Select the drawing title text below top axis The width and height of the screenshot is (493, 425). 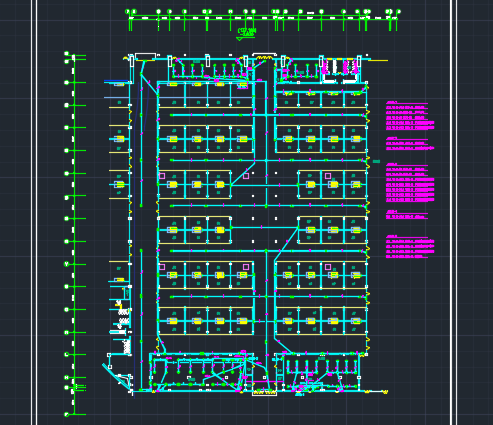[247, 32]
